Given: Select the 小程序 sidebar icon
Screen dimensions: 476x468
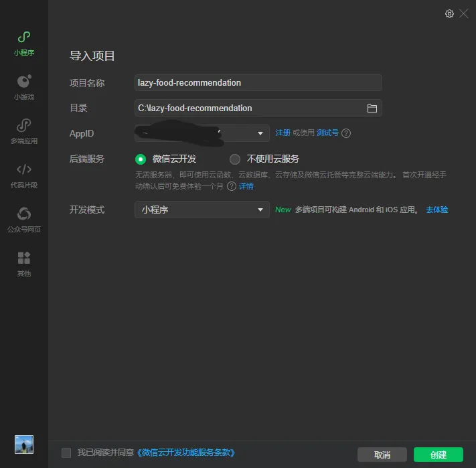Looking at the screenshot, I should click(x=24, y=44).
